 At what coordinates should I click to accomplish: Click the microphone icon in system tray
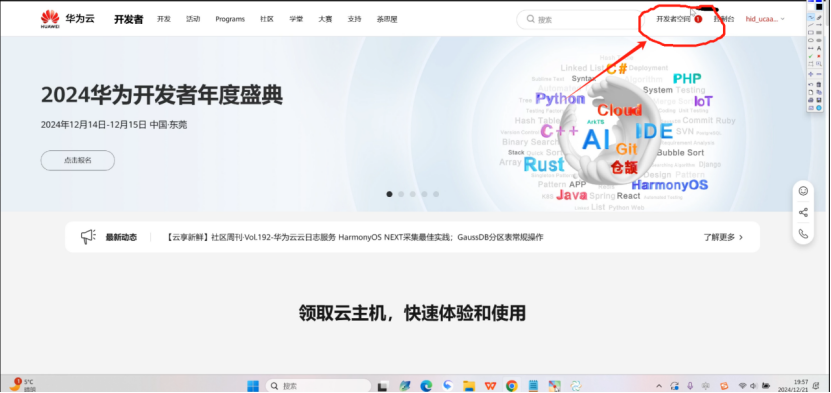(x=690, y=386)
